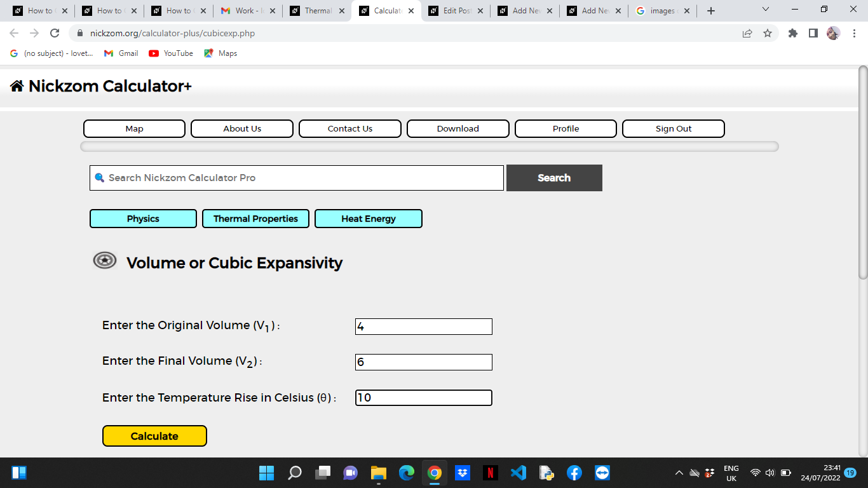
Task: Show hidden system tray icons
Action: point(679,473)
